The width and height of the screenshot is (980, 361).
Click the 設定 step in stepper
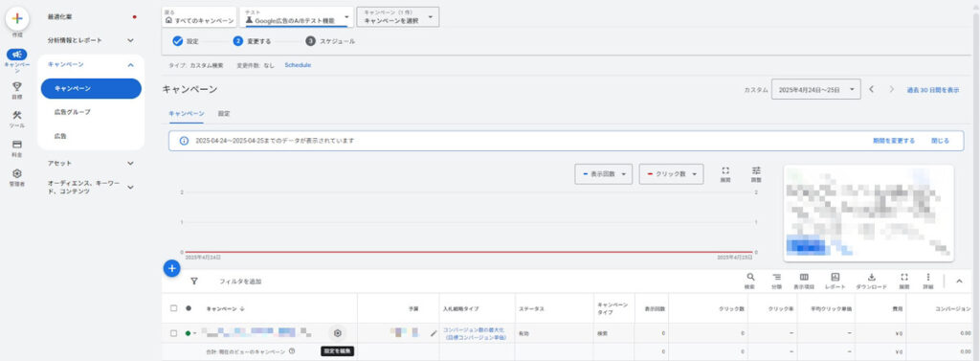click(186, 41)
